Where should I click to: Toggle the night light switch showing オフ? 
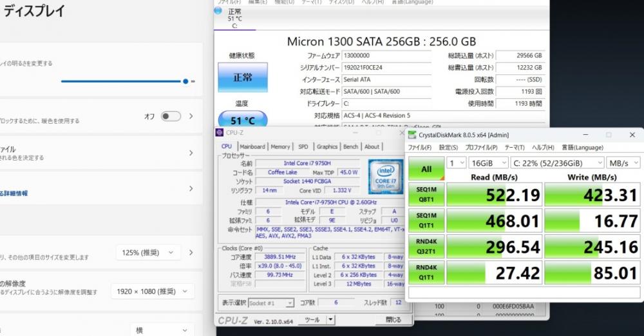171,116
